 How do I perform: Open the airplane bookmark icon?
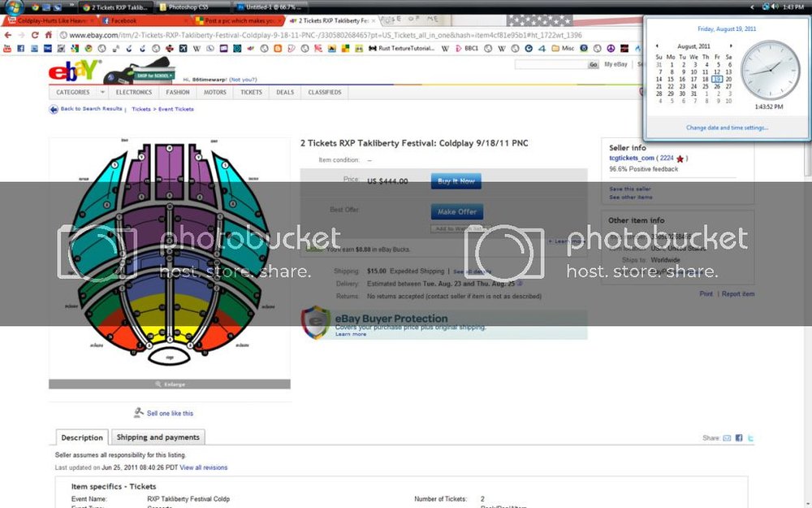pyautogui.click(x=183, y=48)
